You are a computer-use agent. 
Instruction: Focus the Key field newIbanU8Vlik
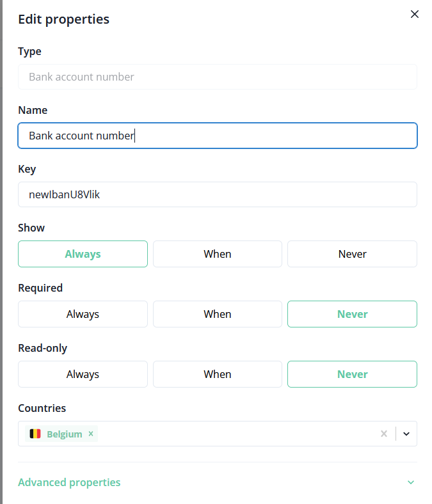coord(217,194)
